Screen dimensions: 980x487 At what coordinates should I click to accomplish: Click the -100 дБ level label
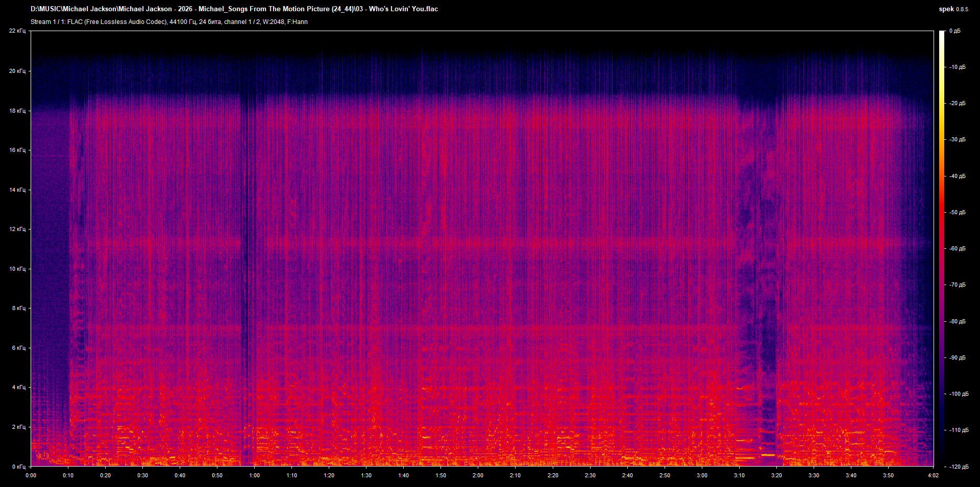click(x=959, y=394)
